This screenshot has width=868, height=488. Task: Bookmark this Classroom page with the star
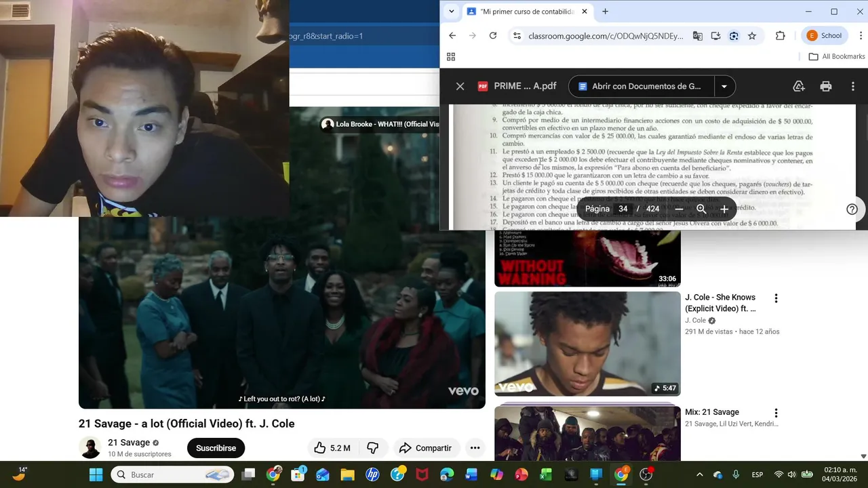tap(752, 36)
